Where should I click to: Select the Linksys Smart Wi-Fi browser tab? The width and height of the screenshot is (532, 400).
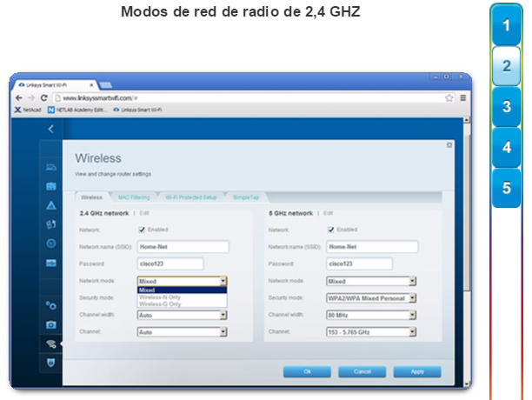(54, 85)
